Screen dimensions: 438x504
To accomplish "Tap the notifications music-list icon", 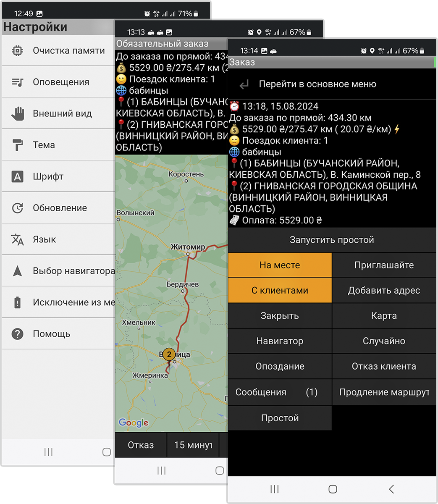I will click(17, 82).
